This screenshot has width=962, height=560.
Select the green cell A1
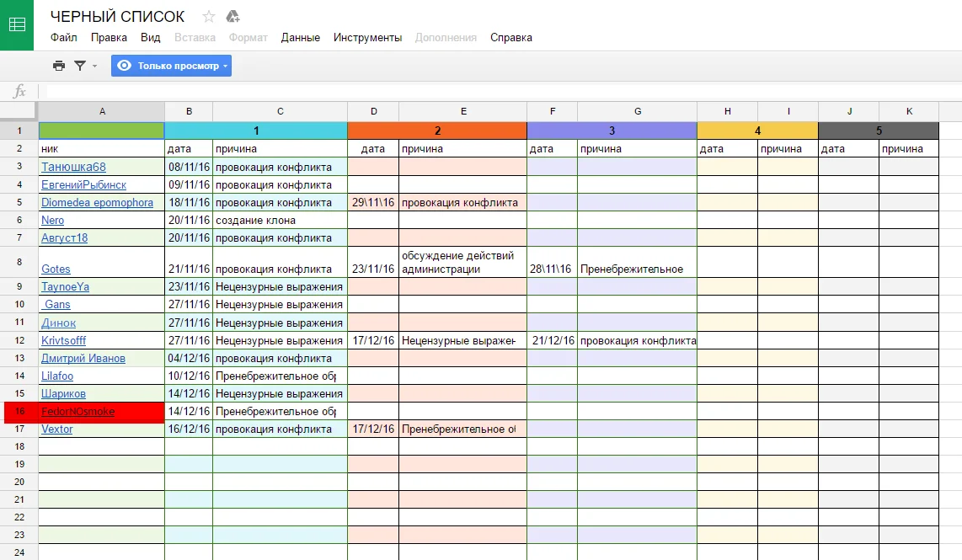[101, 131]
